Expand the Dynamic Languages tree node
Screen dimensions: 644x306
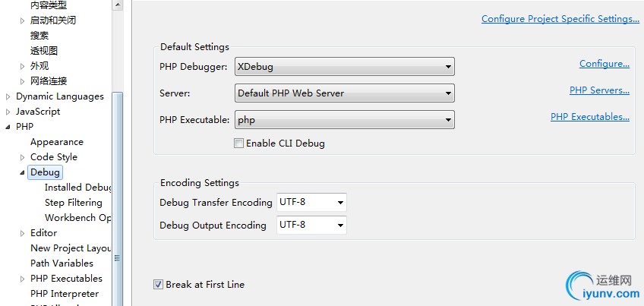pos(8,97)
